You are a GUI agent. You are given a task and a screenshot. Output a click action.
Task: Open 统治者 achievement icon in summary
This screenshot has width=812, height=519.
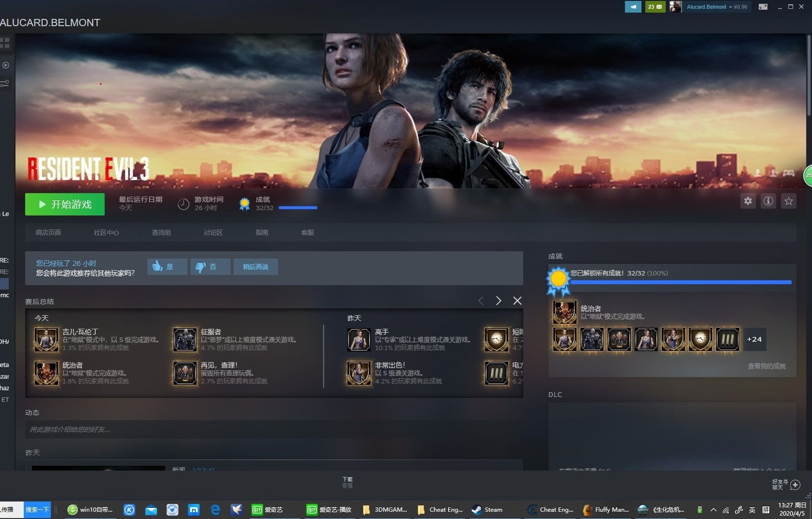click(46, 373)
